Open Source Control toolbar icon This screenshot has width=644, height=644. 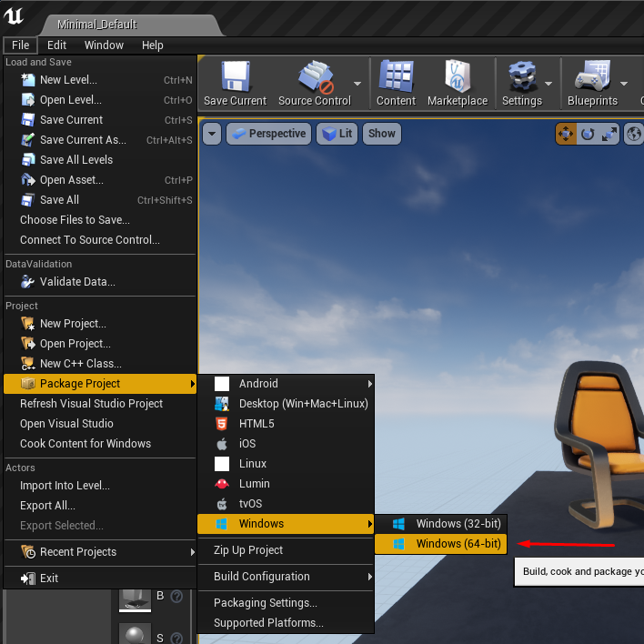(x=316, y=76)
